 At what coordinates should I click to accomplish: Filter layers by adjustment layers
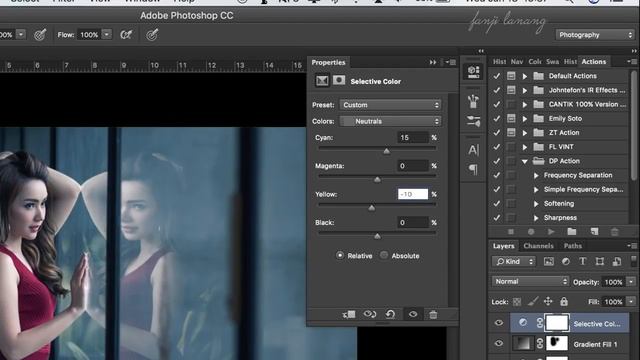pos(566,262)
